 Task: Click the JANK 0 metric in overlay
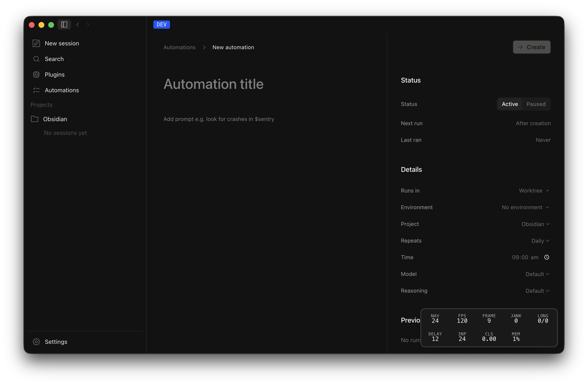516,318
